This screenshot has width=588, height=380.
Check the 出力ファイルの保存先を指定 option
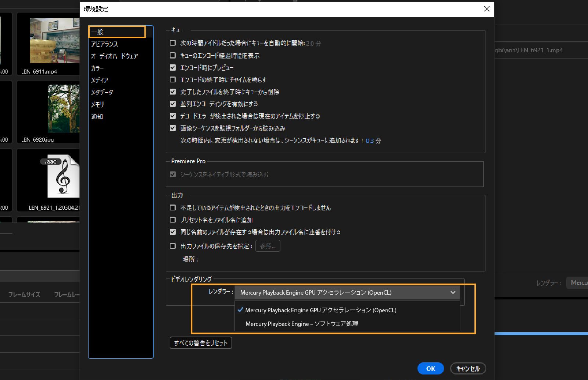click(173, 246)
